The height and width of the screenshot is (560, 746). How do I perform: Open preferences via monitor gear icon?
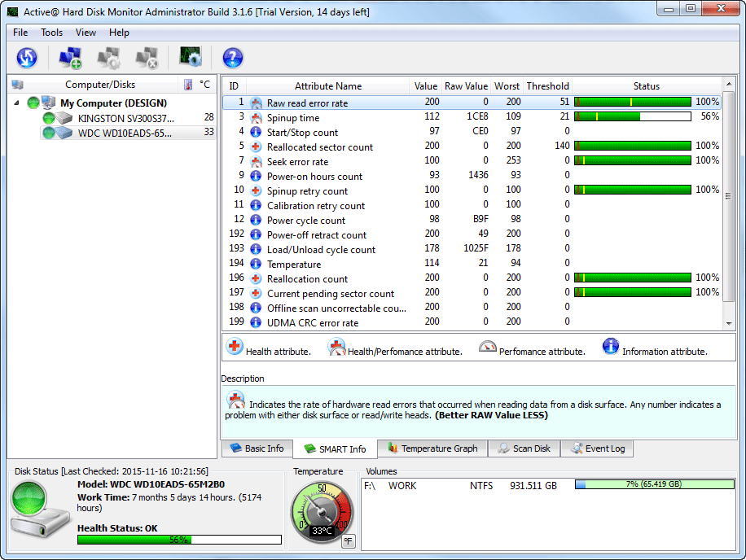pyautogui.click(x=191, y=58)
